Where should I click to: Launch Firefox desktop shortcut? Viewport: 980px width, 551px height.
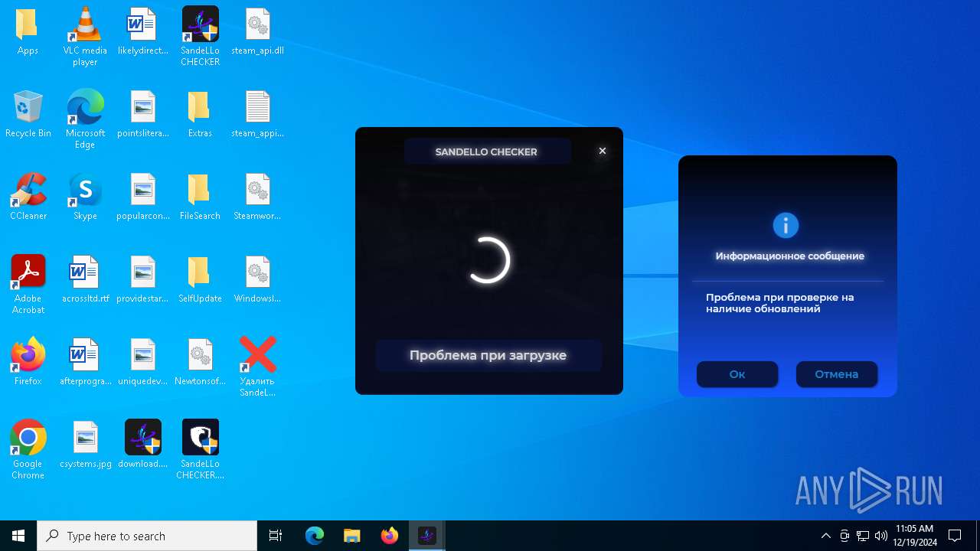tap(28, 362)
